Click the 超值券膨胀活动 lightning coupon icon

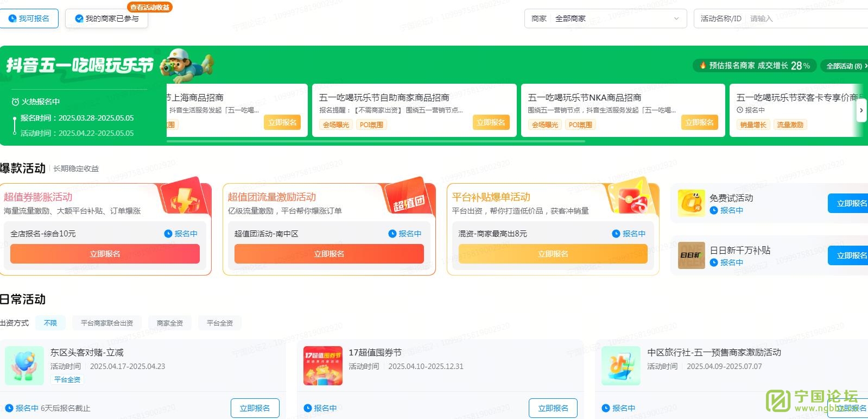point(184,199)
